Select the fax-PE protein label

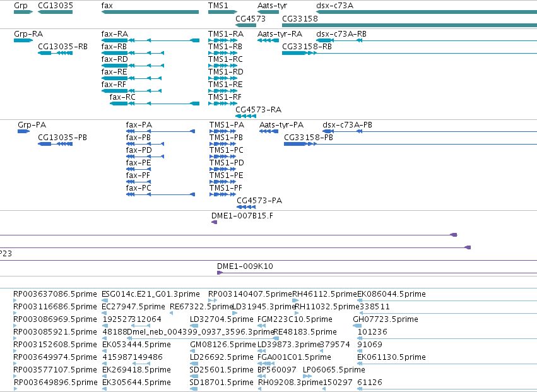pyautogui.click(x=138, y=163)
